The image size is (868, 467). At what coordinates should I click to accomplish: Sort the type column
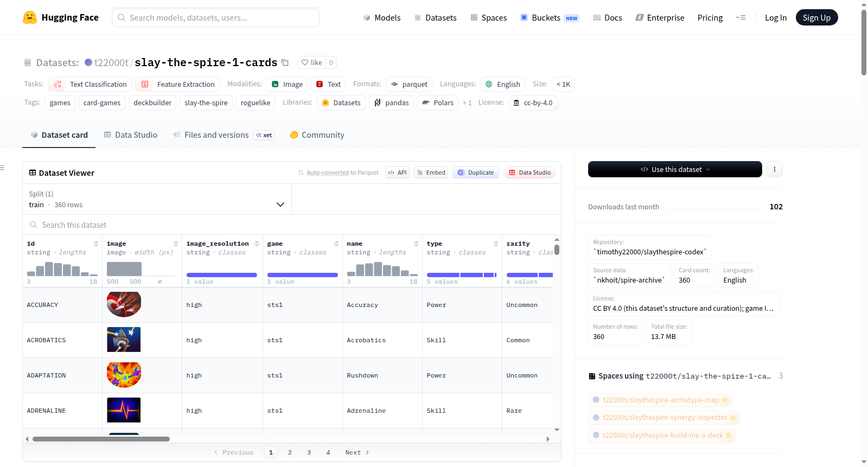pos(496,244)
